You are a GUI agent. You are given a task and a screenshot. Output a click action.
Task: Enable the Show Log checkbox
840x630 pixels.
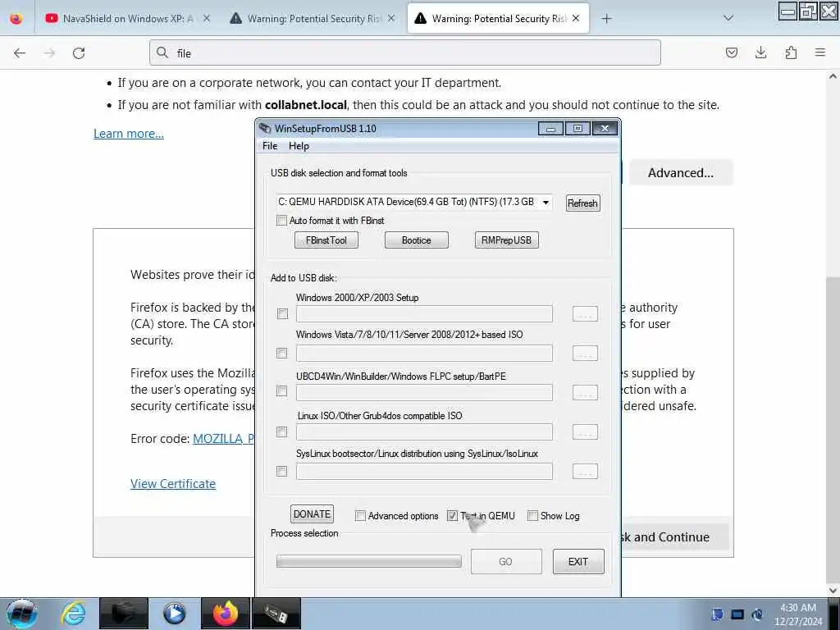pyautogui.click(x=532, y=516)
